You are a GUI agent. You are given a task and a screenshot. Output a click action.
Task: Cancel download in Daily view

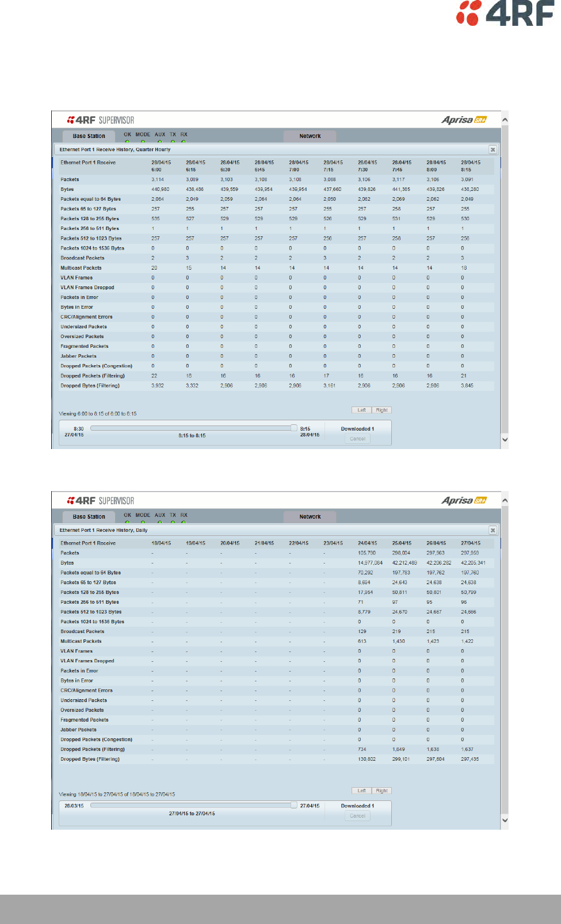357,816
